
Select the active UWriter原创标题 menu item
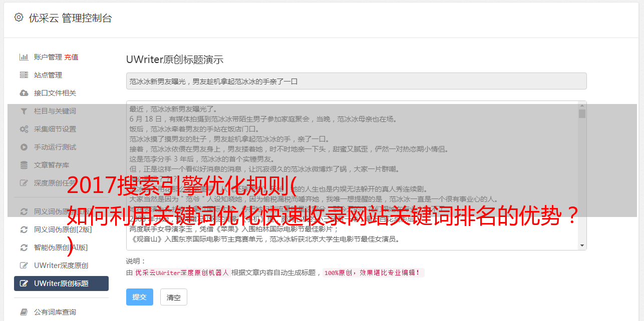61,283
